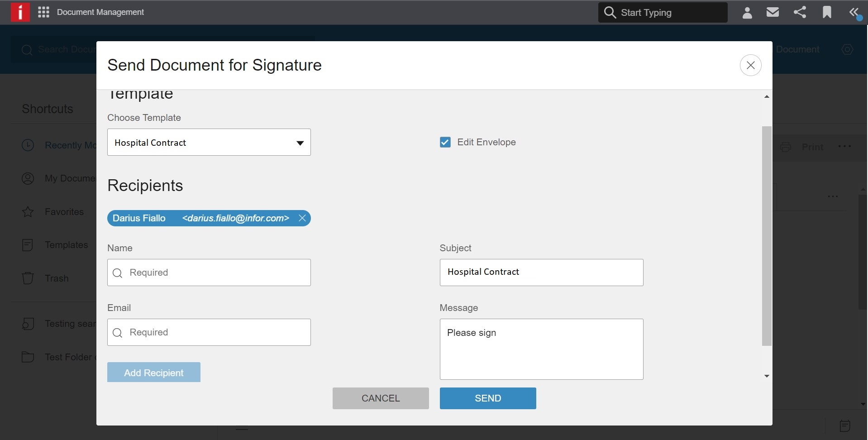Click the Add Recipient button
This screenshot has width=868, height=440.
(154, 373)
